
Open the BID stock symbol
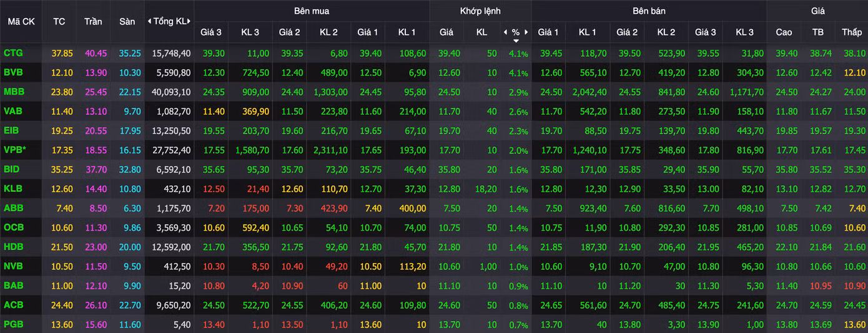[x=12, y=169]
